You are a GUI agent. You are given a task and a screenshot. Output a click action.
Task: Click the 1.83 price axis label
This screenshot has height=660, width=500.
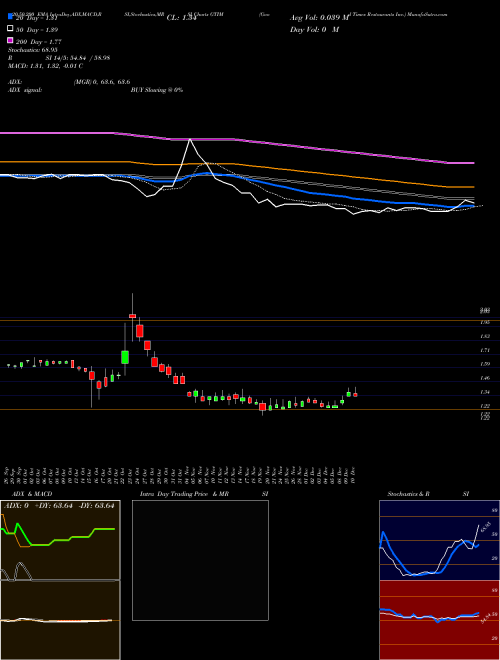tap(484, 336)
